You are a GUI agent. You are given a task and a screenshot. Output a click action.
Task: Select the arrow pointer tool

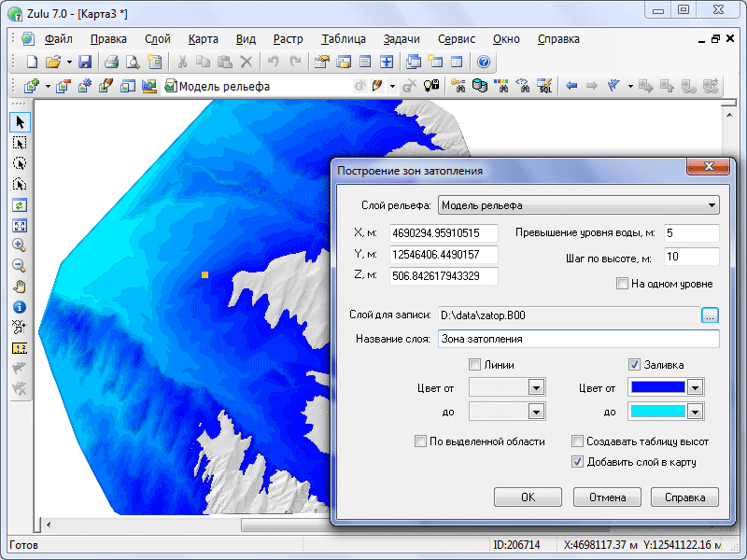point(20,122)
